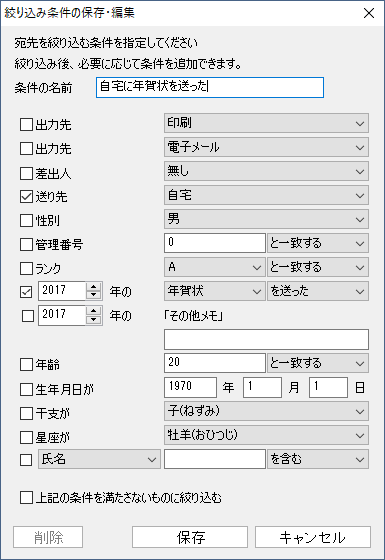Viewport: 385px width, 560px height.
Task: Open the 年賀状 type dropdown
Action: [x=215, y=291]
